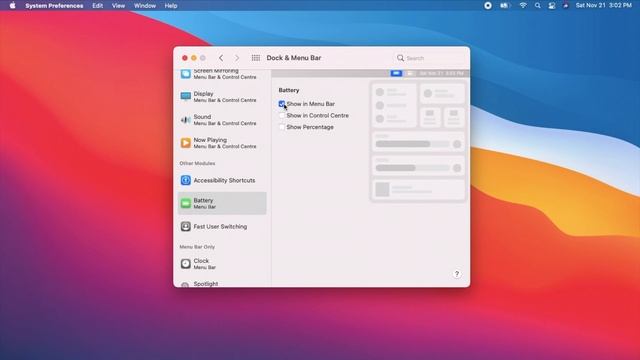Viewport: 640px width, 360px height.
Task: Click the Battery heading text
Action: point(289,90)
